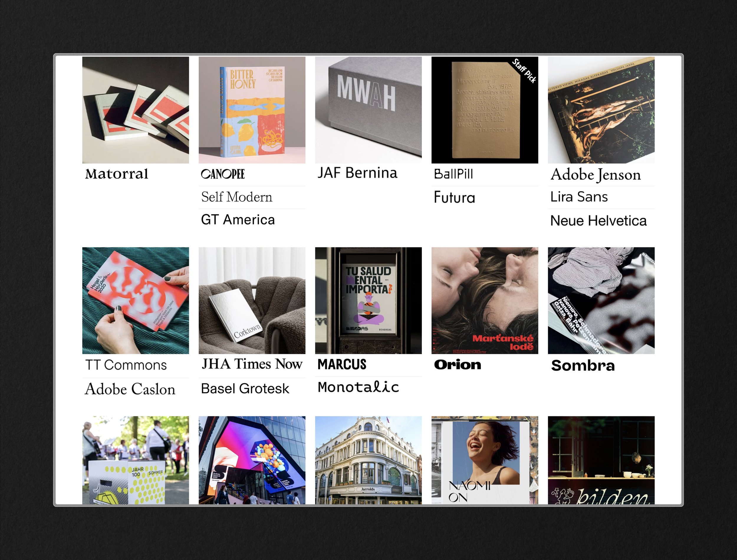Screen dimensions: 737x560
Task: Open the Adobe Jenson font link
Action: [595, 175]
